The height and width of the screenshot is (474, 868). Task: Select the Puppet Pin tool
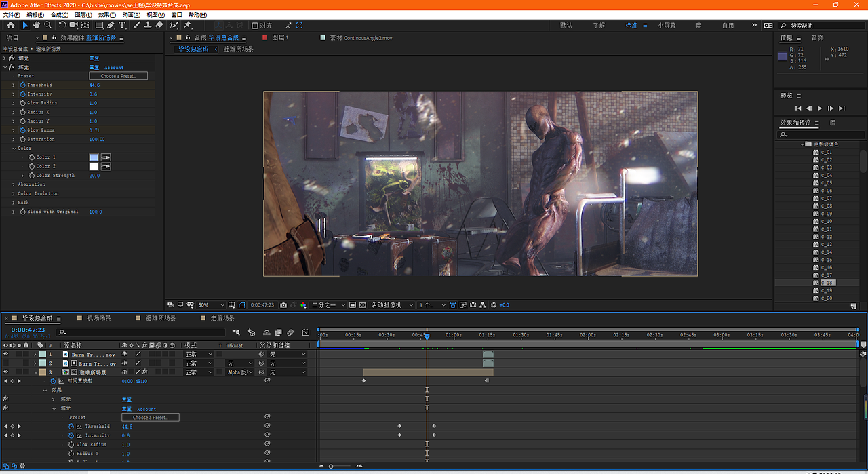[x=187, y=25]
